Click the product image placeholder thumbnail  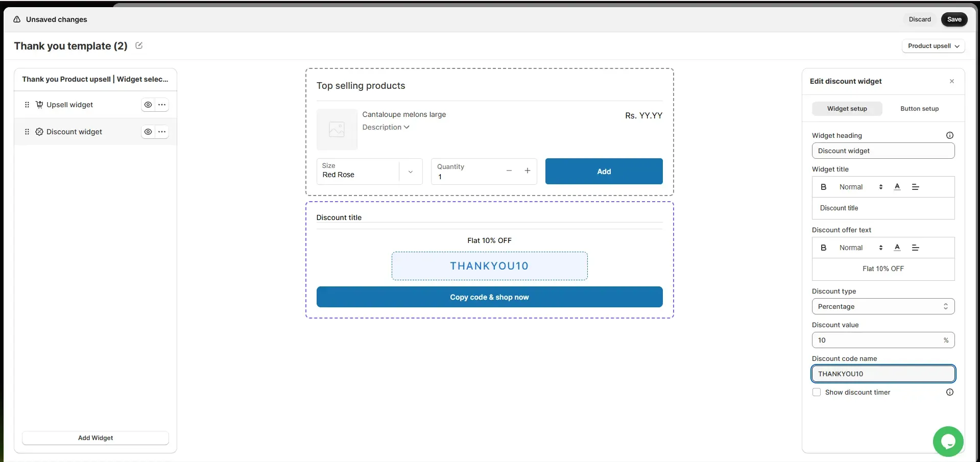click(x=337, y=129)
